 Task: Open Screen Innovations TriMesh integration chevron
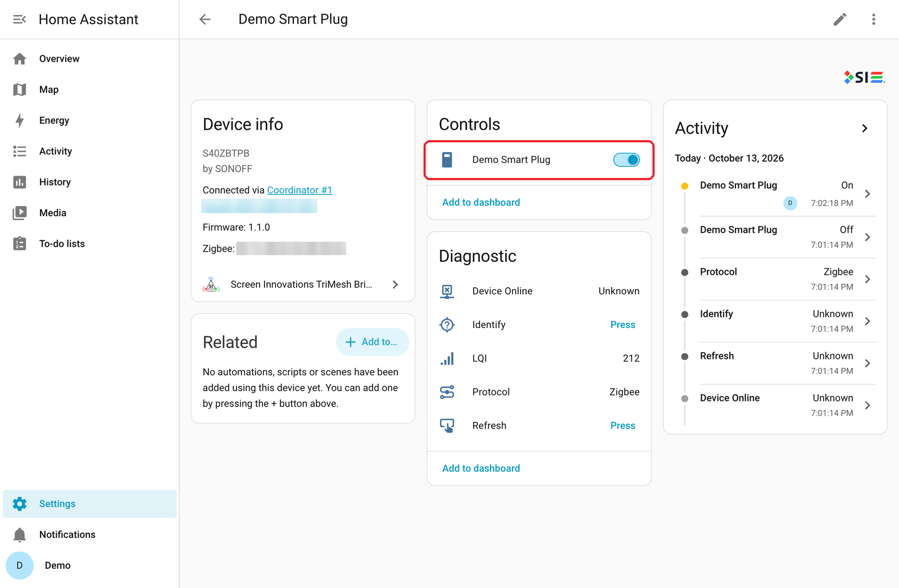395,285
